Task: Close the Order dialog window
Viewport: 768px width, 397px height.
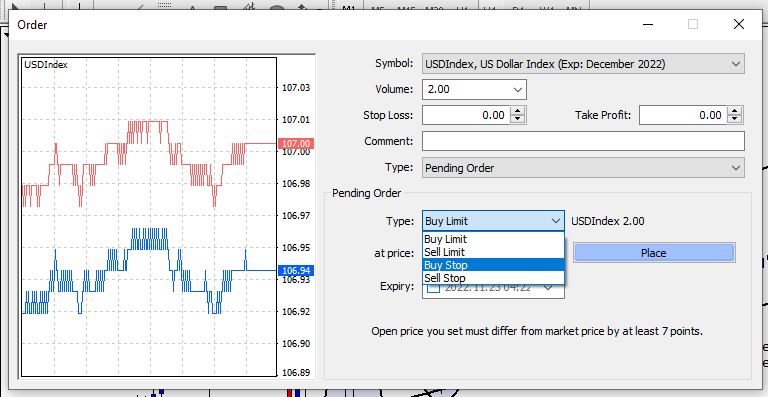Action: [x=739, y=24]
